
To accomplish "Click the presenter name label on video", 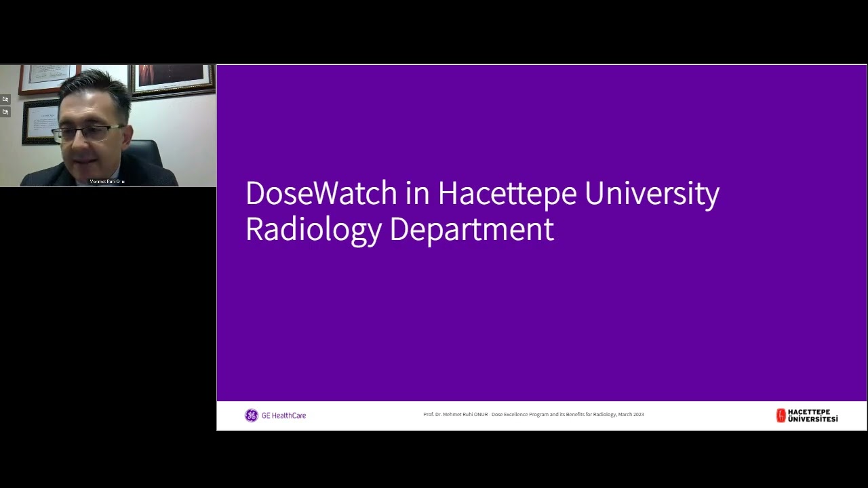I will (x=107, y=182).
